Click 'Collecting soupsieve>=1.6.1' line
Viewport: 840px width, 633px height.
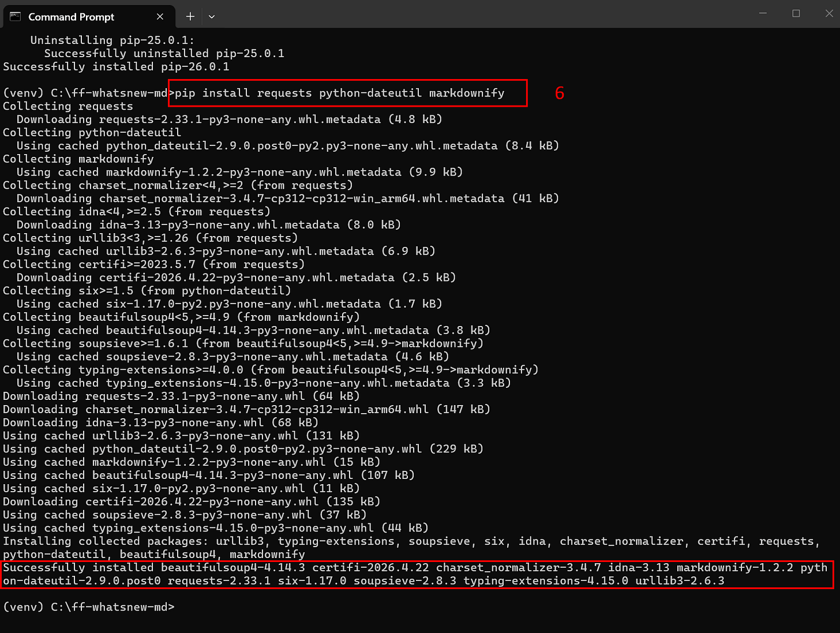tap(243, 343)
